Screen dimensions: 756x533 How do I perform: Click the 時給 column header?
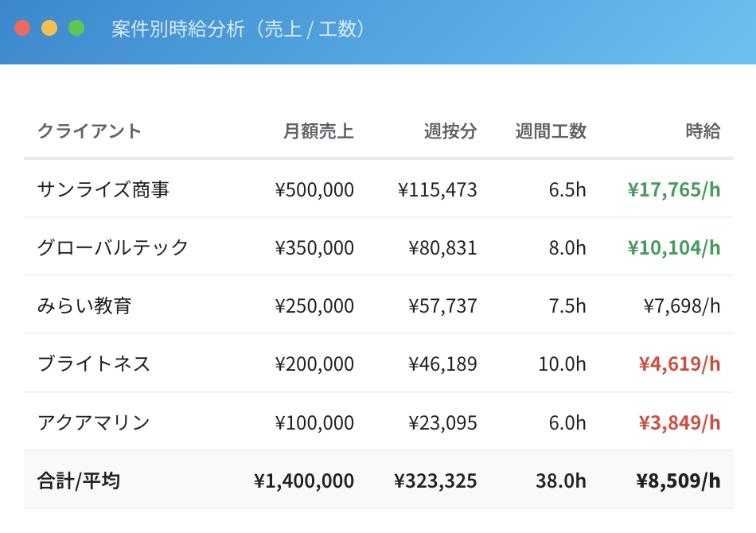point(702,132)
